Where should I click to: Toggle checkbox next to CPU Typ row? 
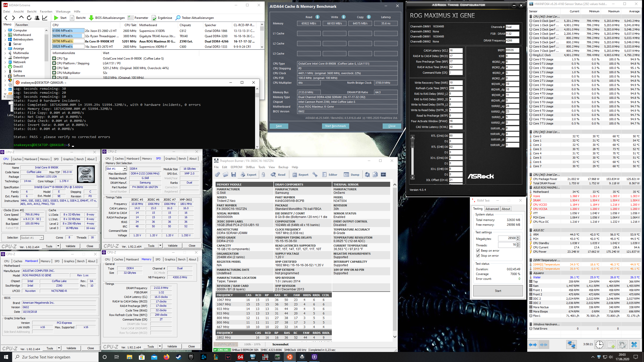click(x=54, y=59)
